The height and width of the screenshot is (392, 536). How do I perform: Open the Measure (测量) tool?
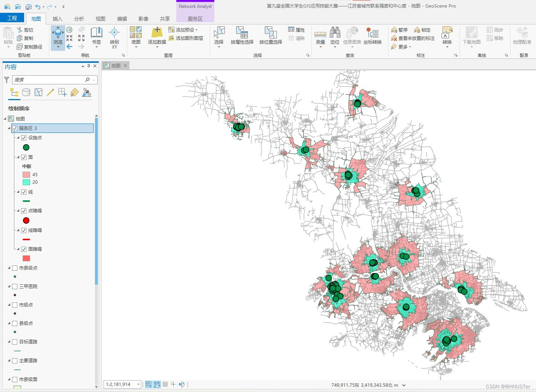point(320,35)
